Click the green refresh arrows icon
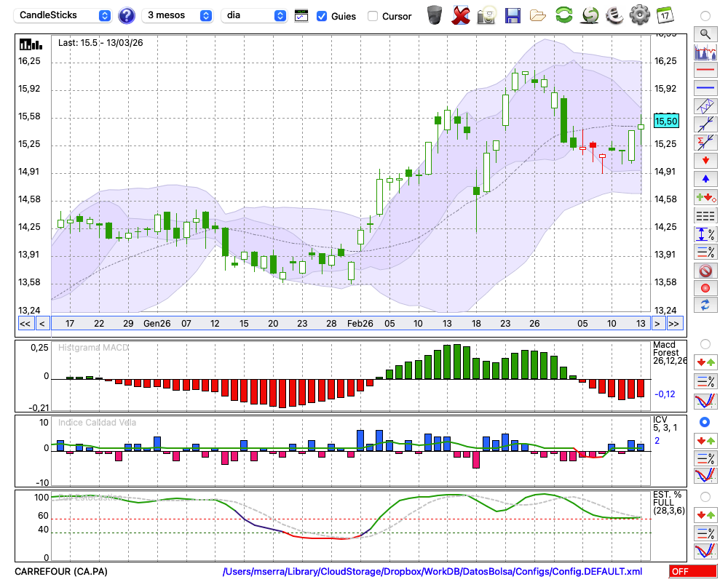The width and height of the screenshot is (728, 582). click(x=563, y=15)
